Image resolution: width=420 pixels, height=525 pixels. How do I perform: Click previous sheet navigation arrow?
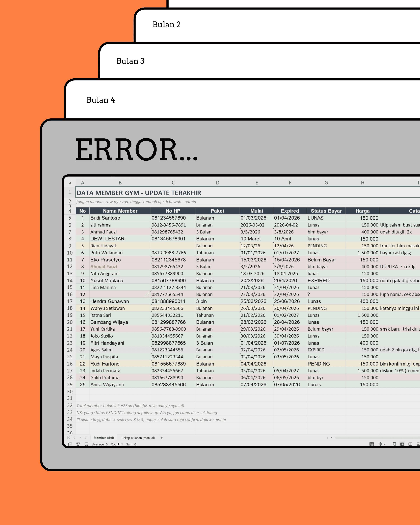click(74, 437)
